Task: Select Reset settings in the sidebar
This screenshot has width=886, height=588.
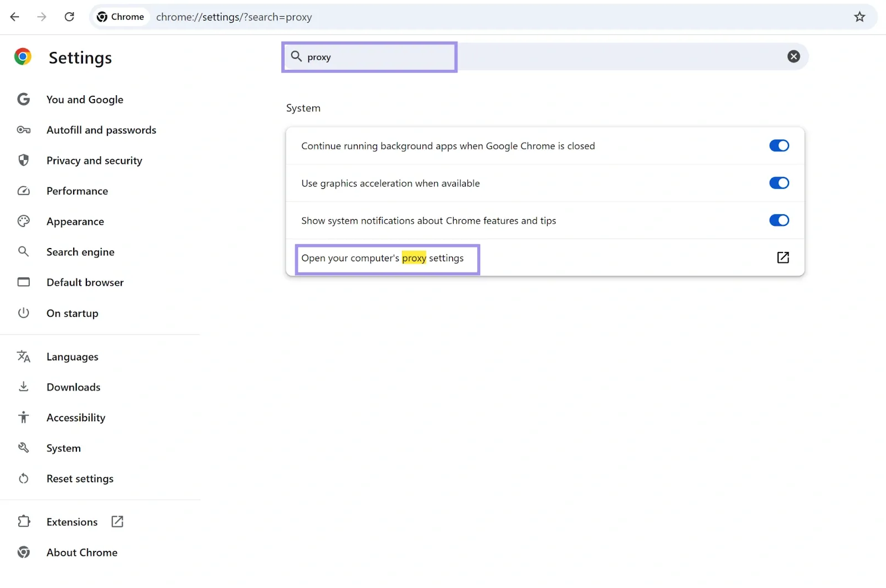Action: pyautogui.click(x=80, y=478)
